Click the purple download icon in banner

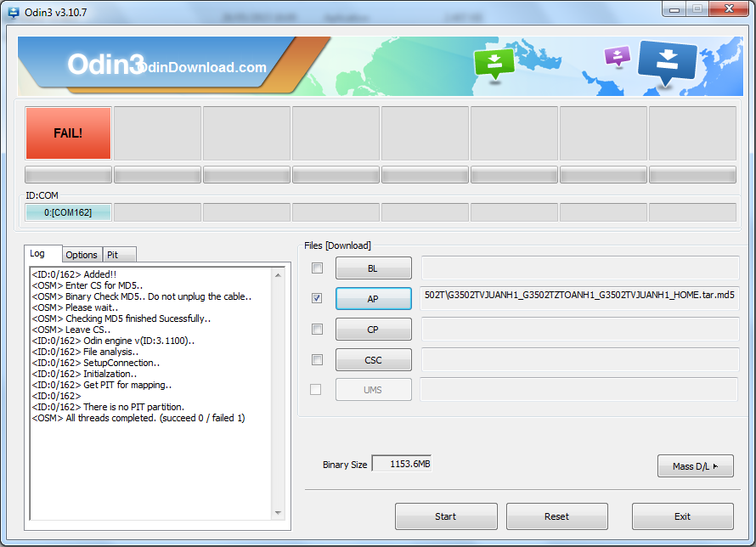point(618,55)
